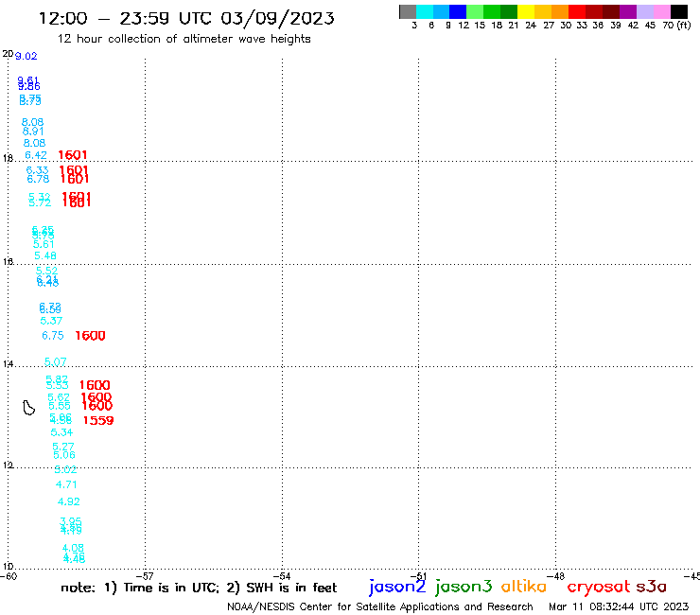Click the wave height value 5.61
The height and width of the screenshot is (615, 700).
click(x=44, y=244)
